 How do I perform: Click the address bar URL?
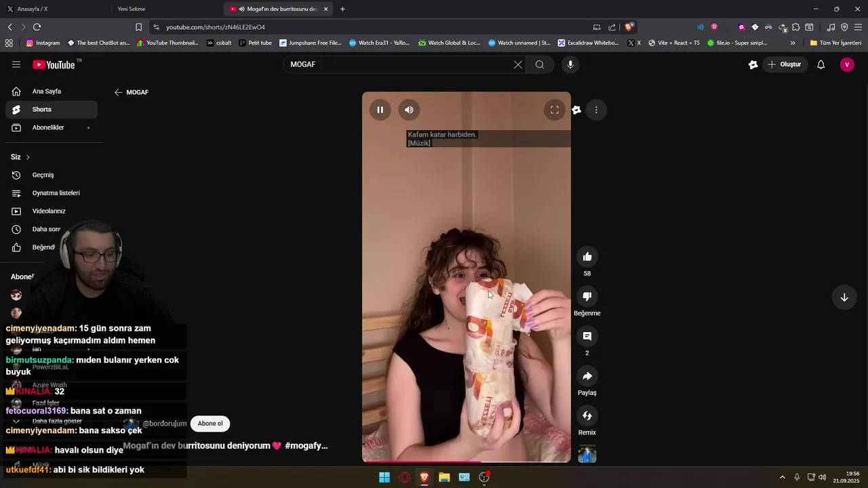(216, 27)
